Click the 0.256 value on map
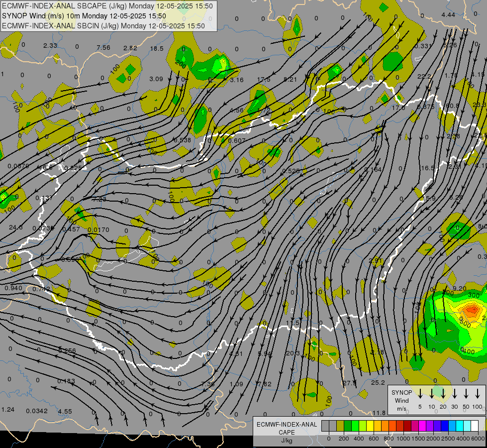The image size is (487, 448). pyautogui.click(x=67, y=350)
